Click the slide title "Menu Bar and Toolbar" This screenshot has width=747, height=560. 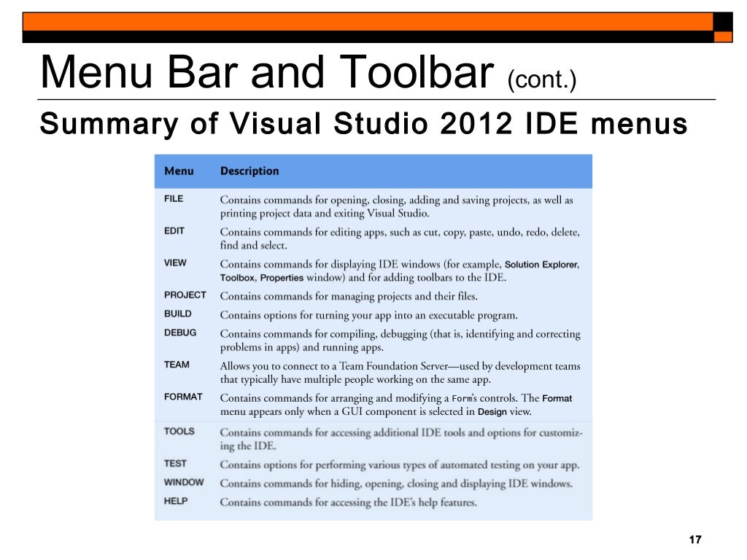click(267, 72)
